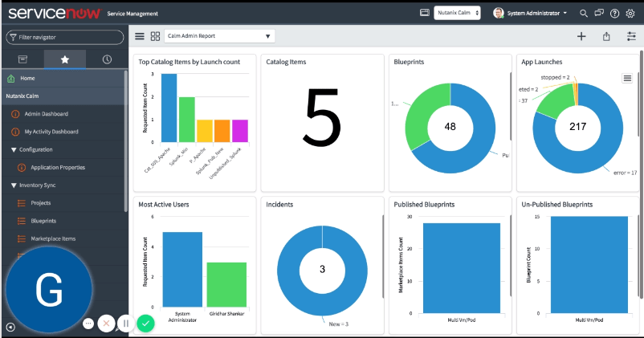Click the dashboard share icon
This screenshot has height=338, width=644.
pos(606,36)
